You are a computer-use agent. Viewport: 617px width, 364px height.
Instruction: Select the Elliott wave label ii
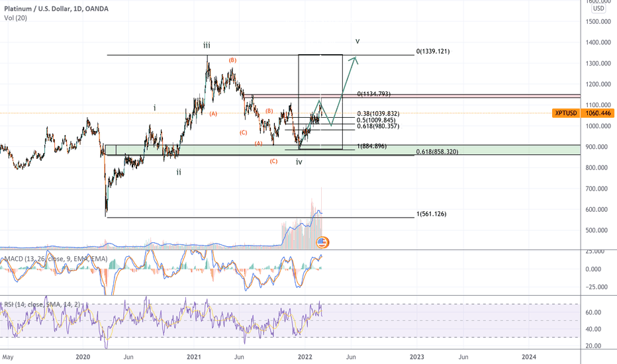[179, 172]
